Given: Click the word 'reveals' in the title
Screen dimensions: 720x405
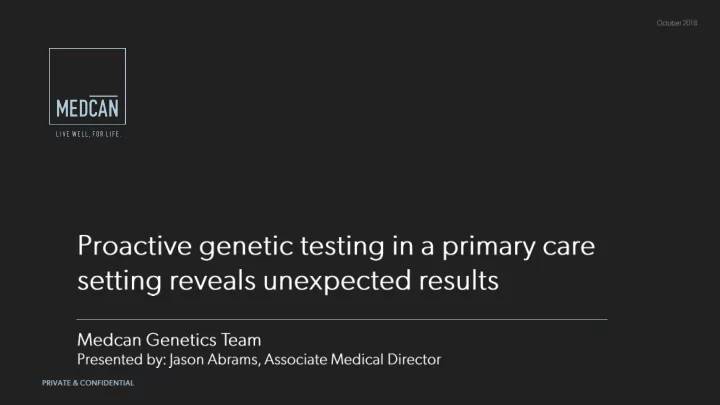Looking at the screenshot, I should point(212,280).
